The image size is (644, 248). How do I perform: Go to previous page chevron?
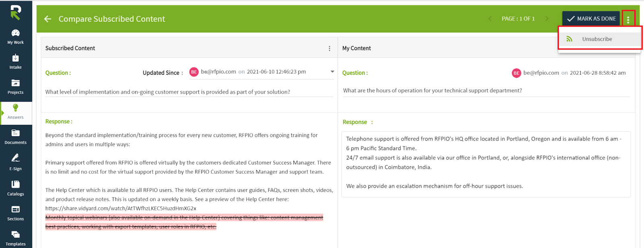click(x=490, y=19)
